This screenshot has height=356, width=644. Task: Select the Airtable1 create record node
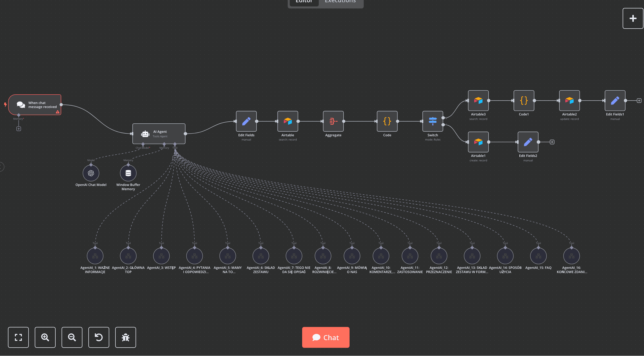click(478, 142)
